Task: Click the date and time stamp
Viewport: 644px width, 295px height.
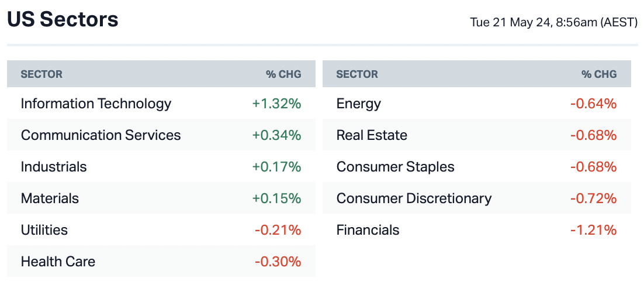Action: 553,22
